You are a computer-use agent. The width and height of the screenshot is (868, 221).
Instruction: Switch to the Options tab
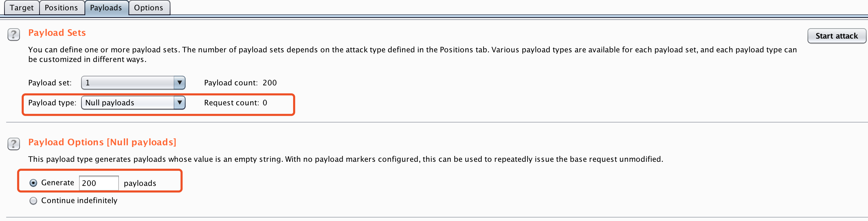149,7
